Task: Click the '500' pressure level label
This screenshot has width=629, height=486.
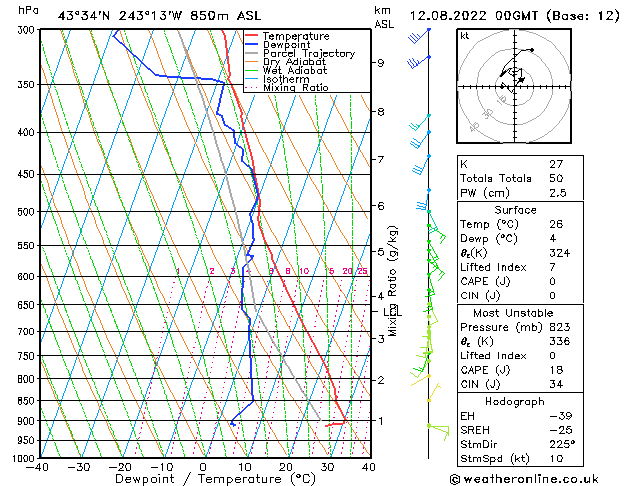Action: click(x=27, y=212)
